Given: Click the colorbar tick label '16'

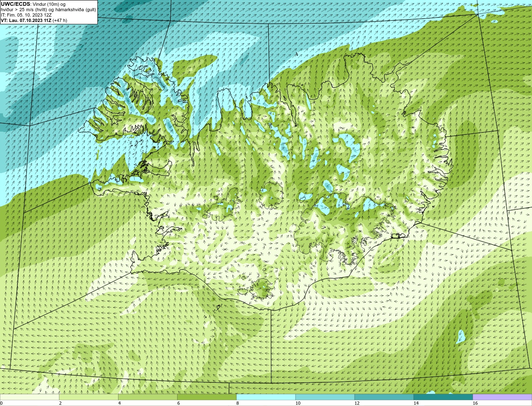Looking at the screenshot, I should click(x=475, y=403).
